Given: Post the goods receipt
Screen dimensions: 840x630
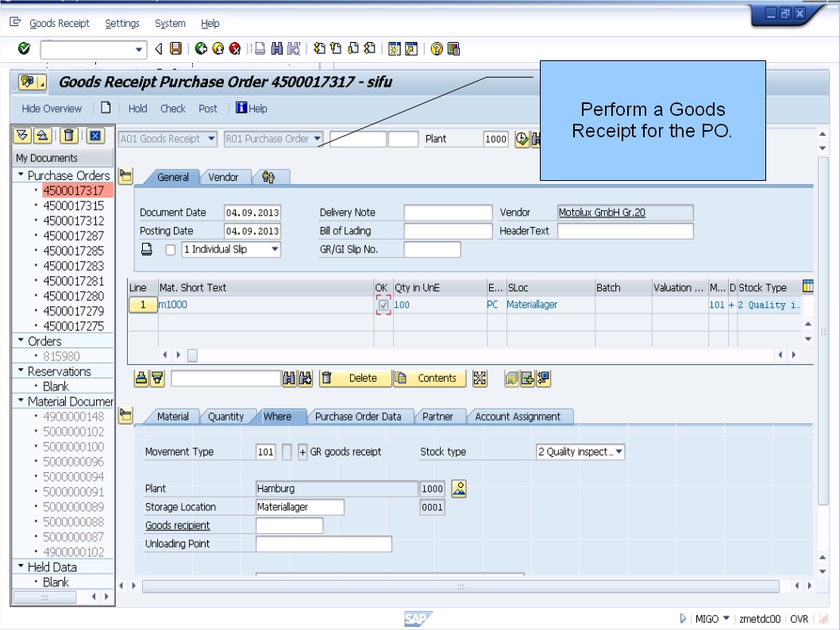Looking at the screenshot, I should click(208, 108).
